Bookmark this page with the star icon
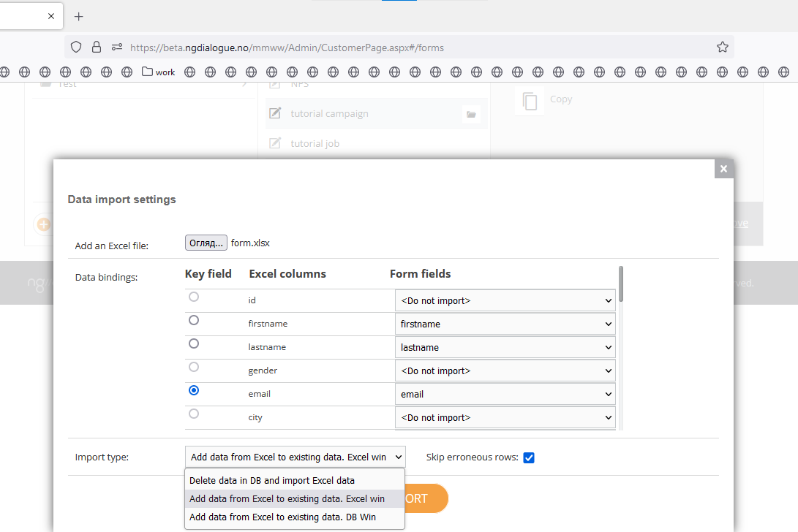The height and width of the screenshot is (532, 798). point(722,47)
